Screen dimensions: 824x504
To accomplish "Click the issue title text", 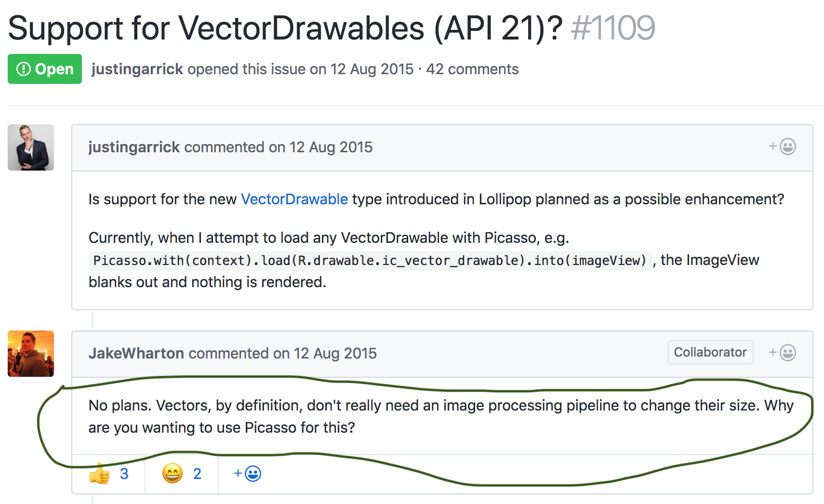I will click(x=285, y=27).
